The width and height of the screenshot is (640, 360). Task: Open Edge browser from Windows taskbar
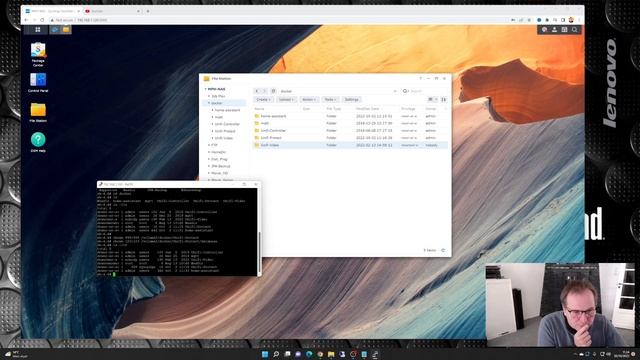click(x=309, y=354)
